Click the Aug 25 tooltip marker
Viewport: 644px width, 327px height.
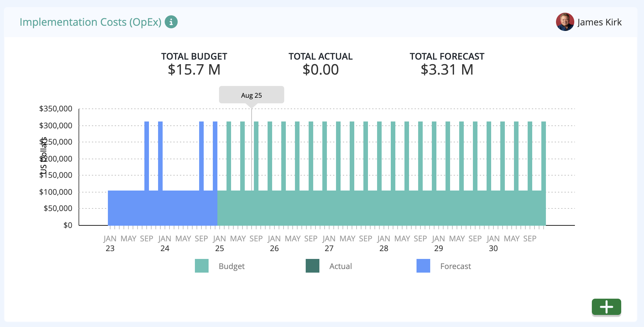251,95
